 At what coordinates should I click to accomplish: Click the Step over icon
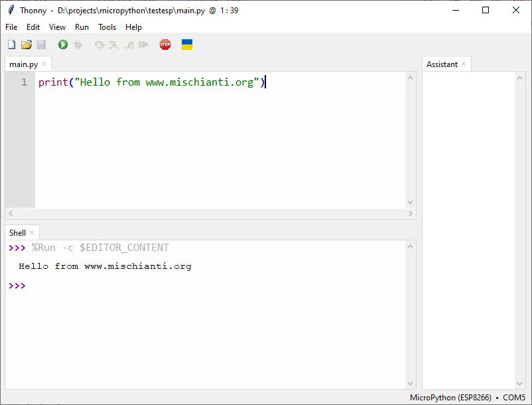[x=100, y=44]
